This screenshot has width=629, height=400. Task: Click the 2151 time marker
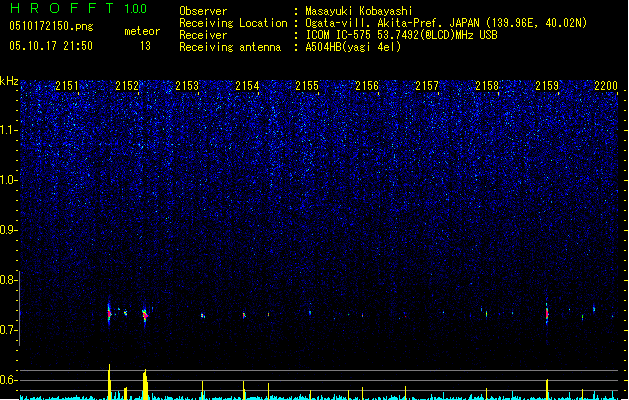[x=67, y=85]
